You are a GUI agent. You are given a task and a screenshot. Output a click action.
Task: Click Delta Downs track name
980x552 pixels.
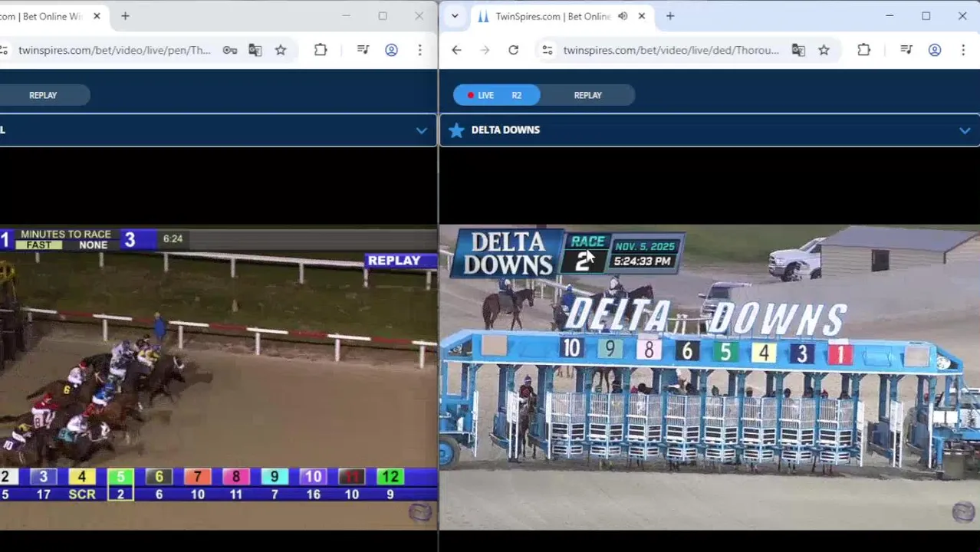click(505, 130)
